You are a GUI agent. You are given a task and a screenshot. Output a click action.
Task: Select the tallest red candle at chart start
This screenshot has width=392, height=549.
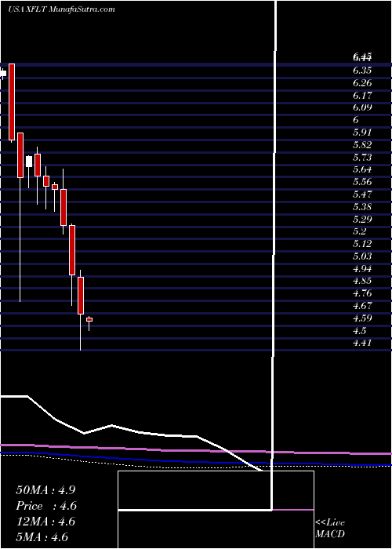click(12, 102)
